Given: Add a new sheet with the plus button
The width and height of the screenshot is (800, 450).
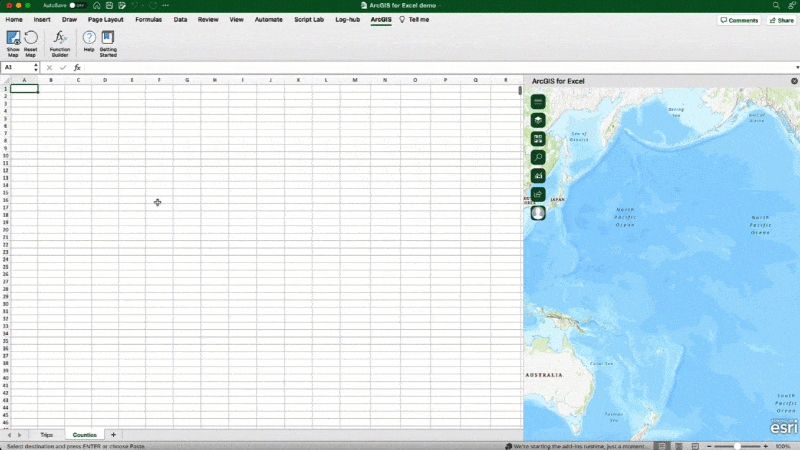Looking at the screenshot, I should point(113,435).
